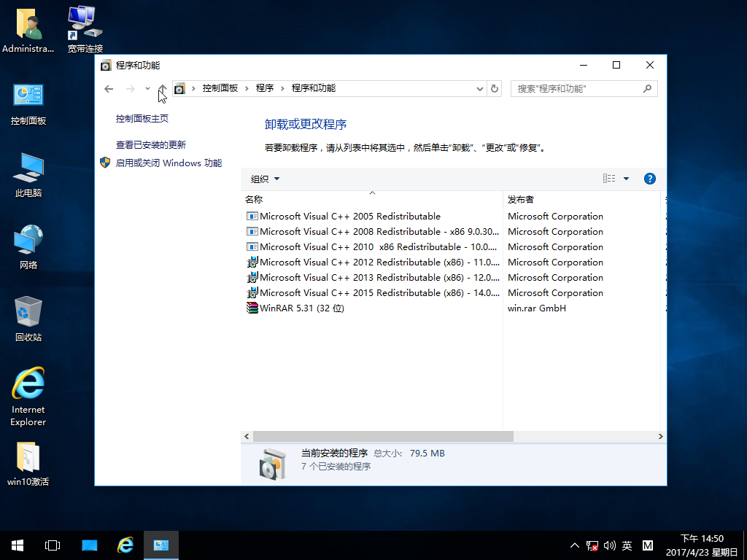
Task: Click the Visual C++ 2012 installer icon
Action: pos(252,262)
